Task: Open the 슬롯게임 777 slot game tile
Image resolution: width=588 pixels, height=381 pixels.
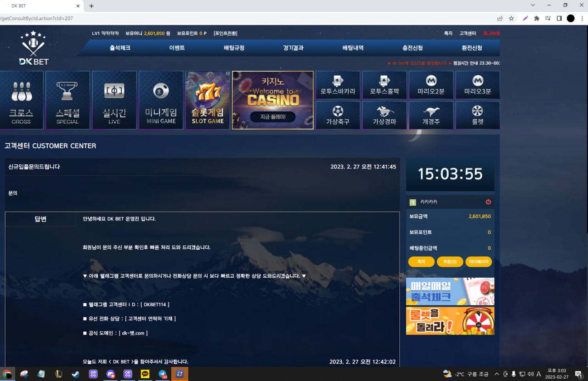Action: (208, 100)
